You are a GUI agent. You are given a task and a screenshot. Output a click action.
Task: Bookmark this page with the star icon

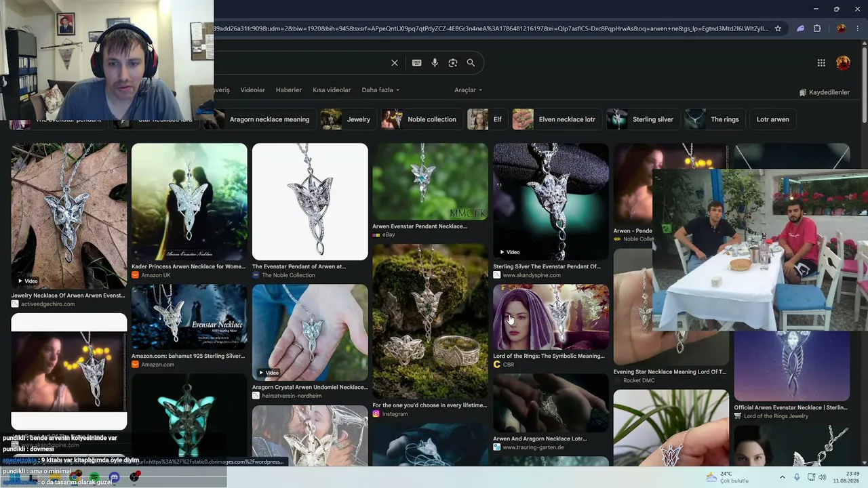pyautogui.click(x=778, y=28)
